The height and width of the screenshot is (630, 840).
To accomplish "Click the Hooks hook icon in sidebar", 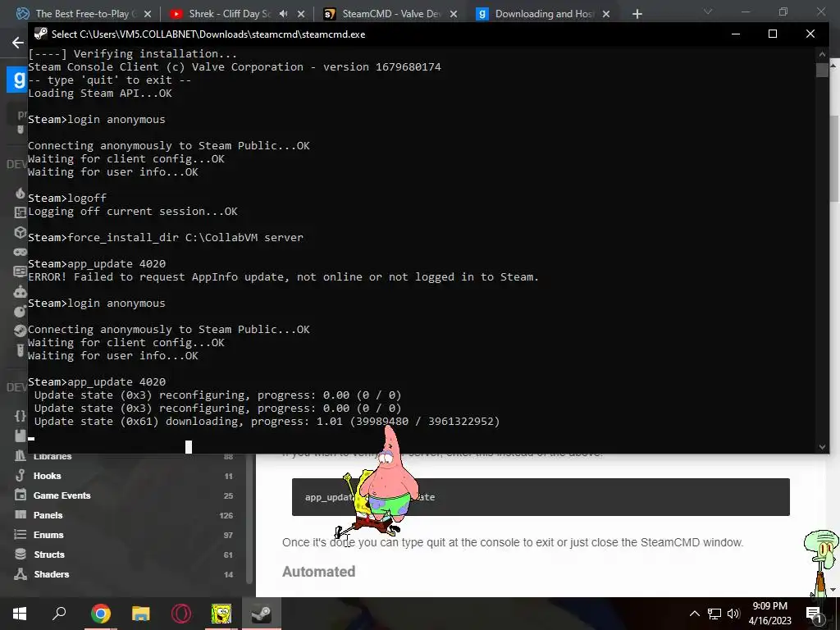I will [x=21, y=475].
